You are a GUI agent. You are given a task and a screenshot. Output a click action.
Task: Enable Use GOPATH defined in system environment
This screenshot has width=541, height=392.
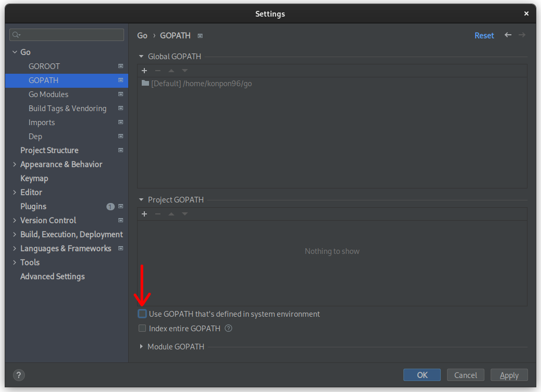tap(142, 314)
